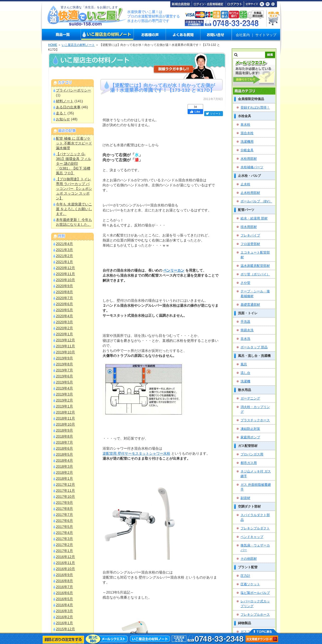
Task: Open the shopping guide cart icon
Action: click(273, 18)
